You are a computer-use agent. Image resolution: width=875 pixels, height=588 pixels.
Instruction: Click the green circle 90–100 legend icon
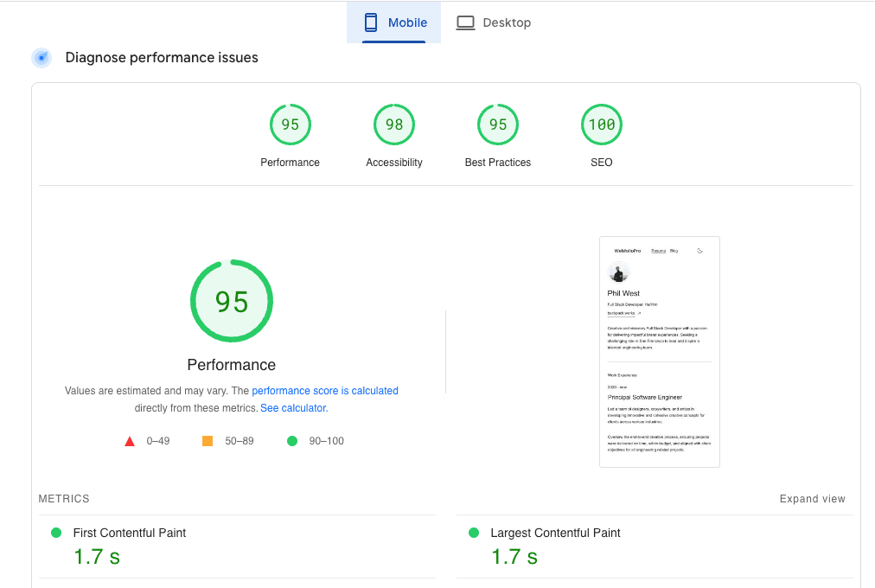pos(292,441)
